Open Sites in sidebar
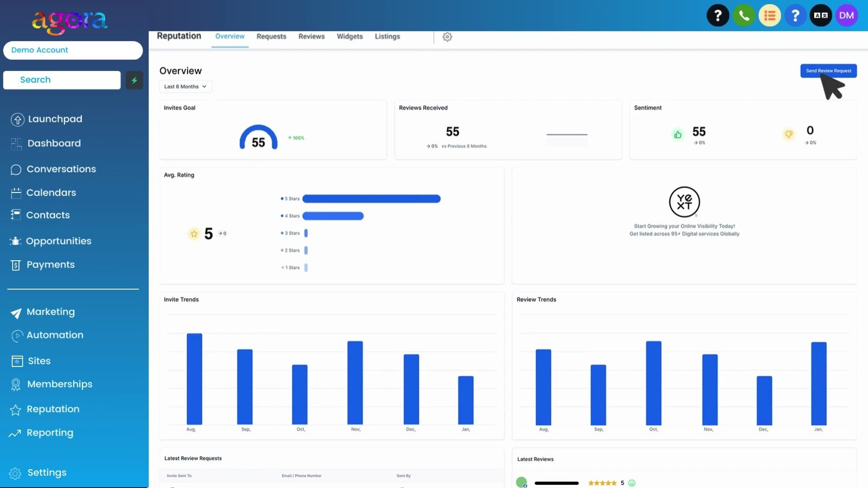 pos(31,361)
